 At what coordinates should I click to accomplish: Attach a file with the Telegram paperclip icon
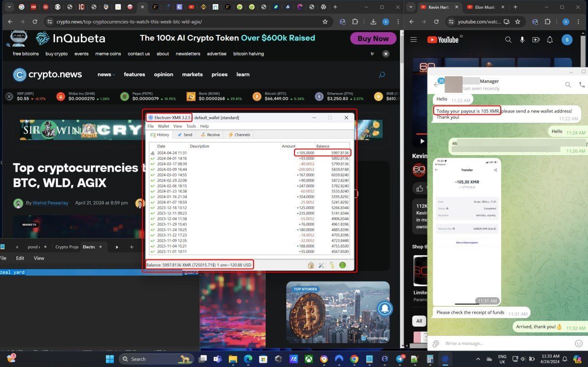(435, 343)
